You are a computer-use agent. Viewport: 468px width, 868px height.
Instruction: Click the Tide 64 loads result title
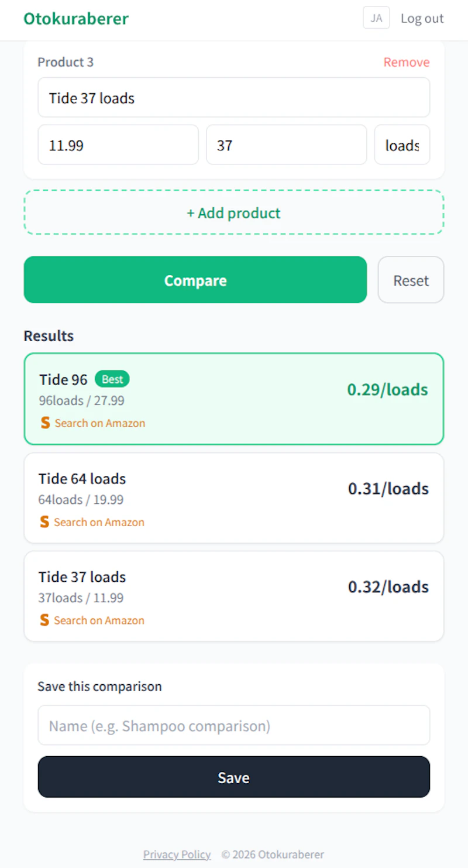pyautogui.click(x=82, y=479)
